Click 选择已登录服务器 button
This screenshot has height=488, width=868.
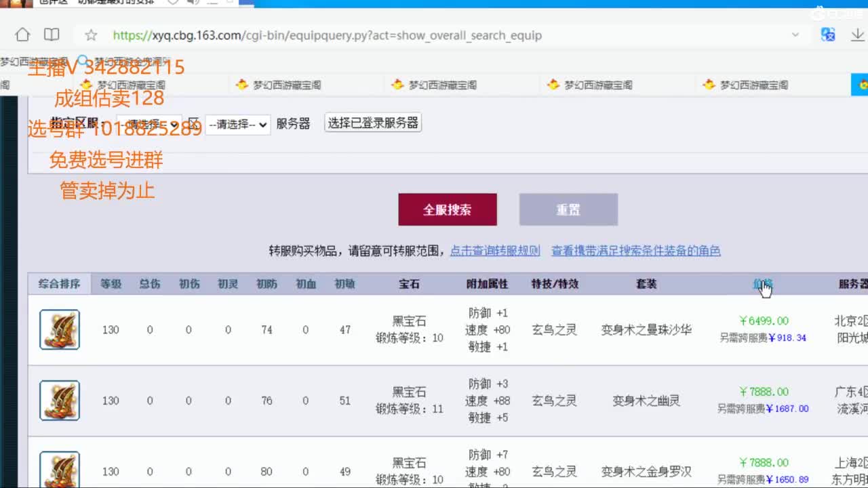373,123
